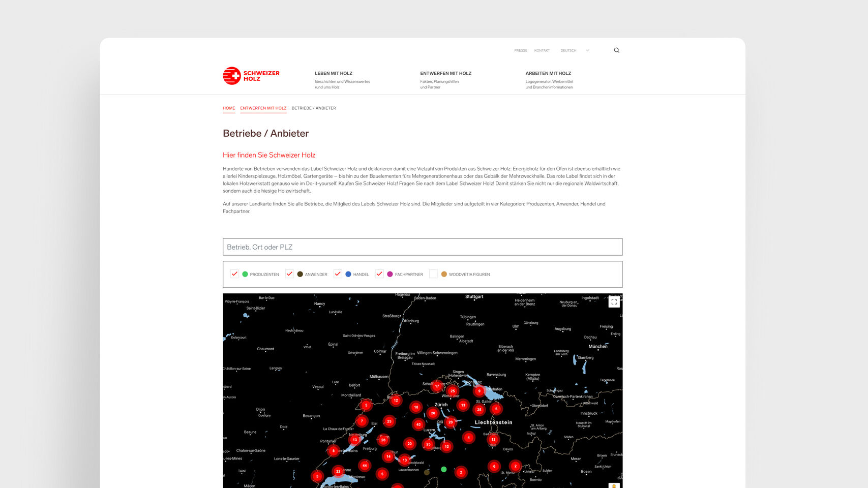The width and height of the screenshot is (868, 488).
Task: Open cluster 2 near St. Moritz
Action: pos(516,466)
